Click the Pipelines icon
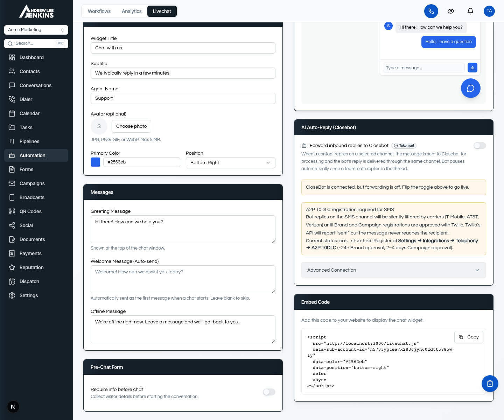Screen dimensions: 504x420 [x=12, y=141]
